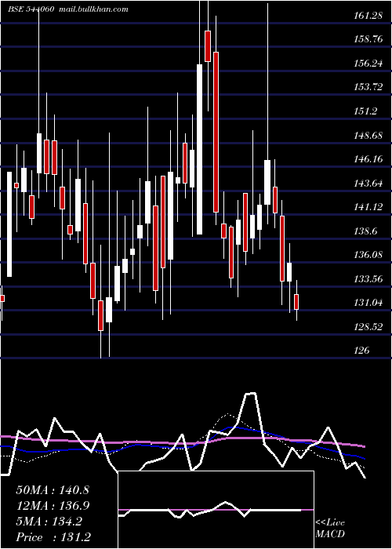
Task: Click the 50MA : 140.8 readout
Action: (x=53, y=490)
